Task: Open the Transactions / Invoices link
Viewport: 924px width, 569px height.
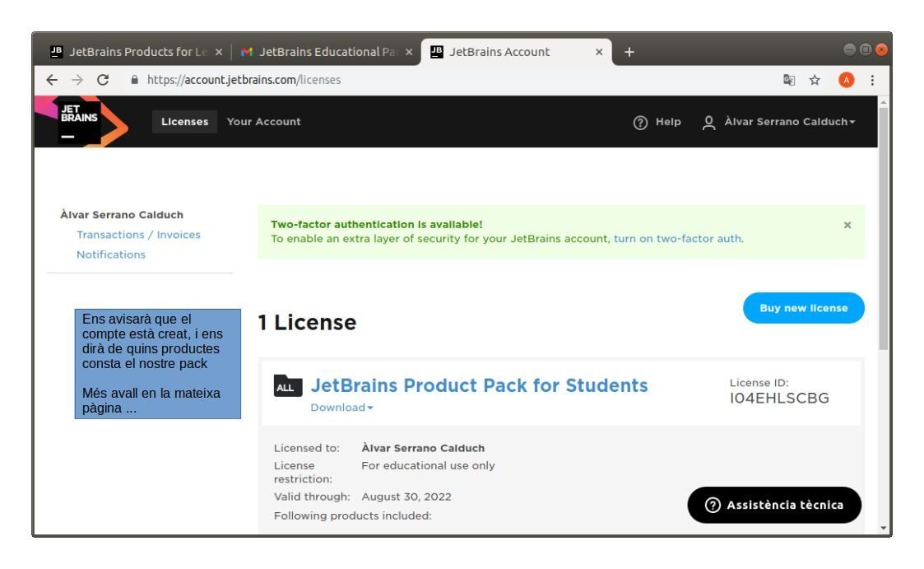Action: coord(138,235)
